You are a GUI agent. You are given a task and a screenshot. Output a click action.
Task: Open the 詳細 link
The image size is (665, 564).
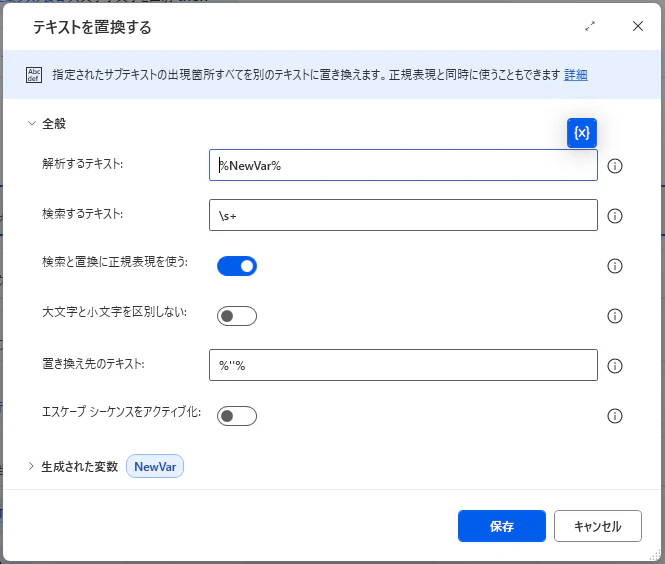(x=576, y=75)
